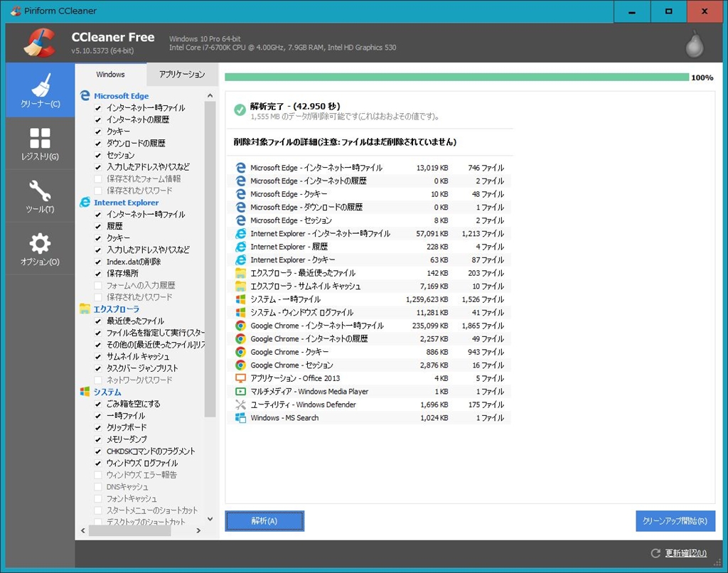The height and width of the screenshot is (573, 728).
Task: Start cleanup with クリーンアップ開始(R) button
Action: (675, 521)
